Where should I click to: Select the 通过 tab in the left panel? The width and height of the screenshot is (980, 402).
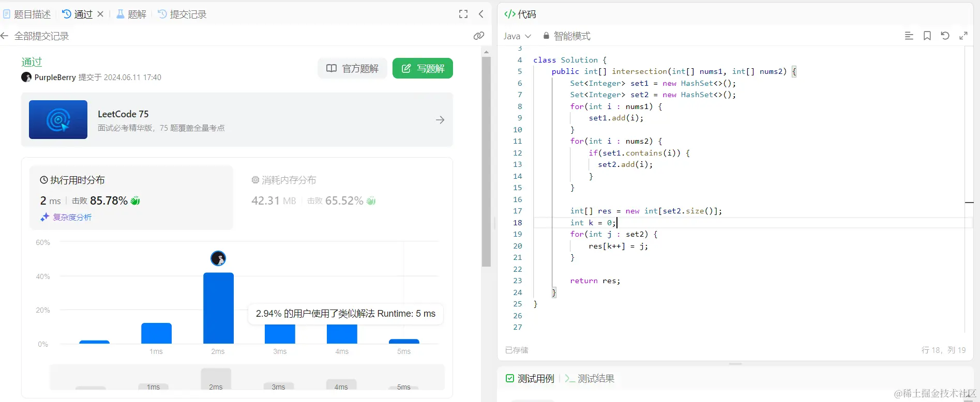(78, 14)
